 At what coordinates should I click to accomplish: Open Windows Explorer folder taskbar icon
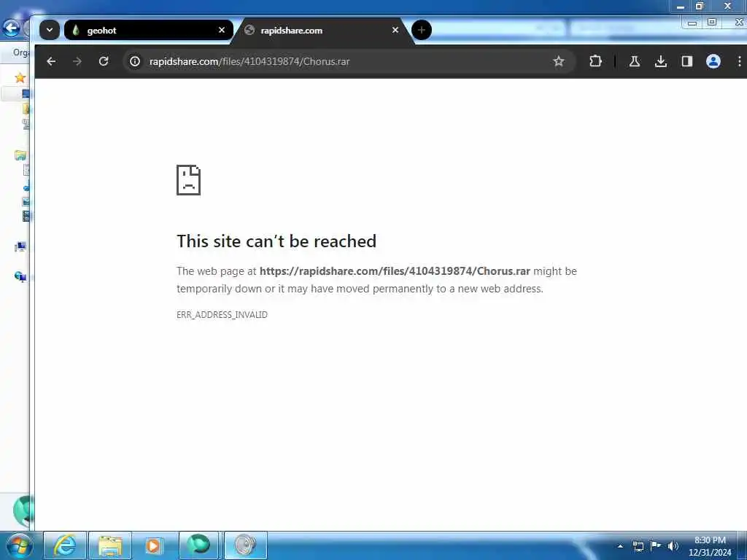coord(110,545)
